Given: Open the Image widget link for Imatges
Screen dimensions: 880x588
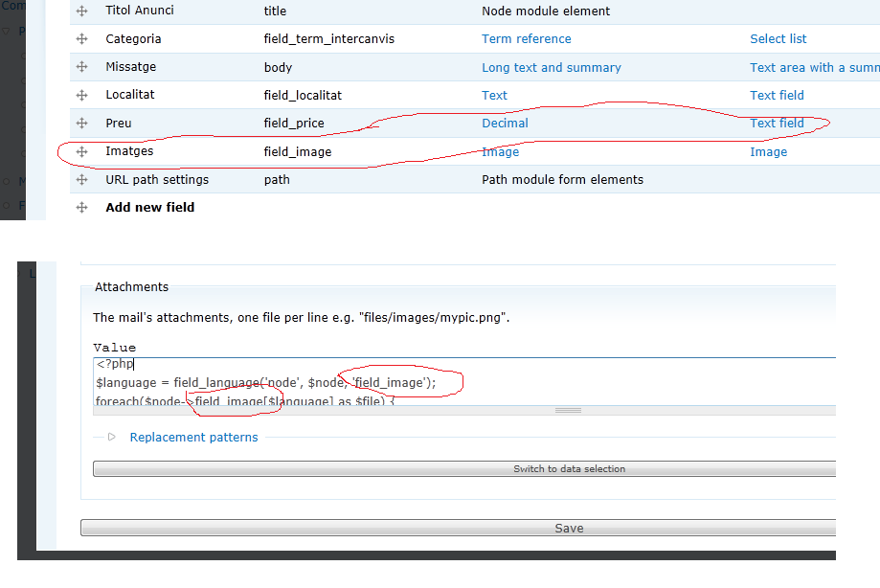Looking at the screenshot, I should pyautogui.click(x=768, y=152).
